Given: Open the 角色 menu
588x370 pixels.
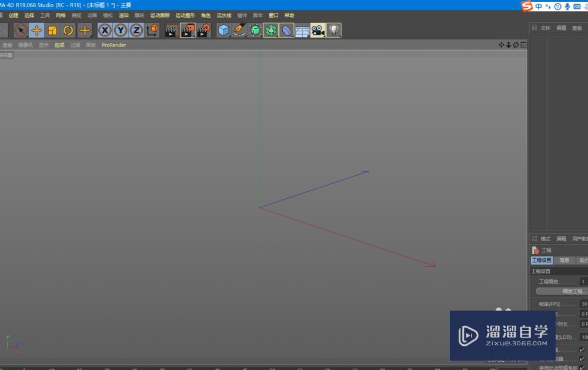Looking at the screenshot, I should pos(206,15).
